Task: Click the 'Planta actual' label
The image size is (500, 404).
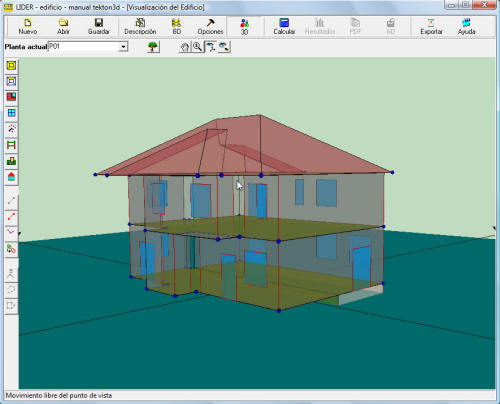Action: point(26,47)
